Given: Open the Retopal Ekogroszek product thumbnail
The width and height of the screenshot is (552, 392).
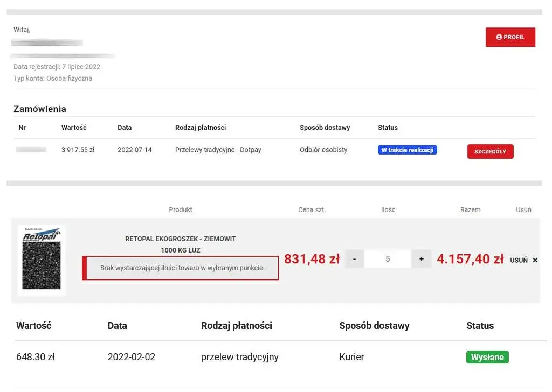Looking at the screenshot, I should [x=42, y=260].
